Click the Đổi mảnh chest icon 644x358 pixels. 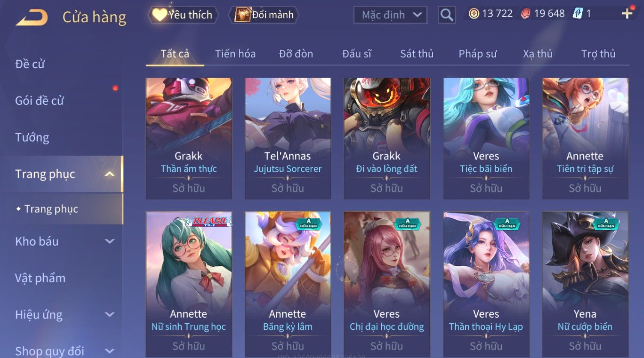tap(242, 15)
